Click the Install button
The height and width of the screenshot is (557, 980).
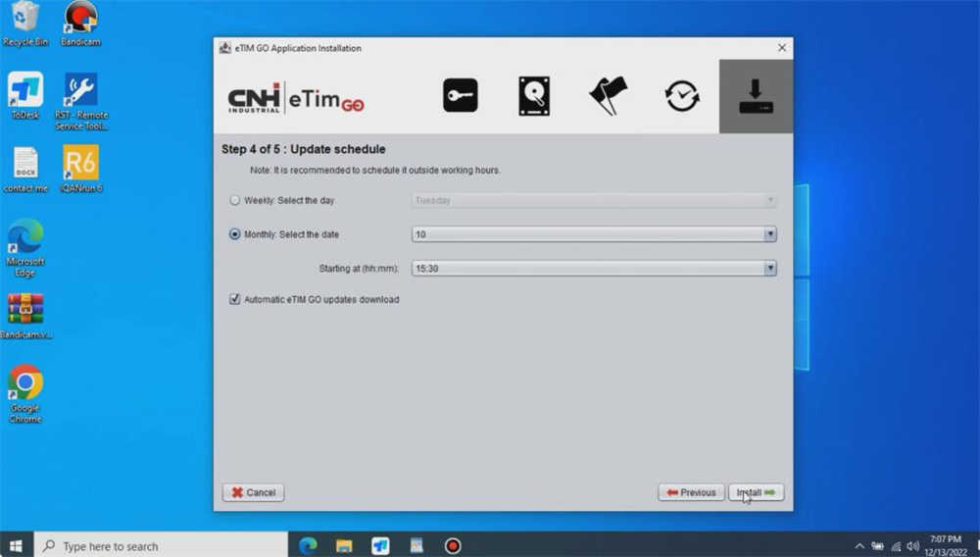coord(756,492)
